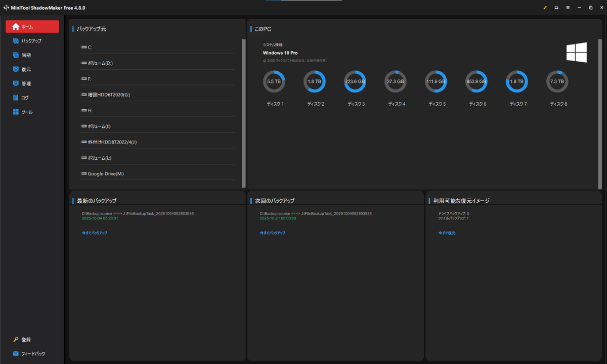Click the Windows logo in the このPC panel
The height and width of the screenshot is (364, 607).
click(577, 52)
